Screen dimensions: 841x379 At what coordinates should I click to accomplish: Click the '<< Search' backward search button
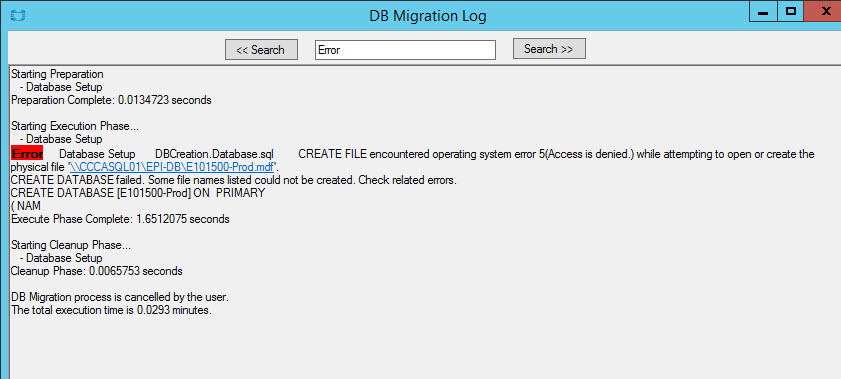(x=261, y=50)
